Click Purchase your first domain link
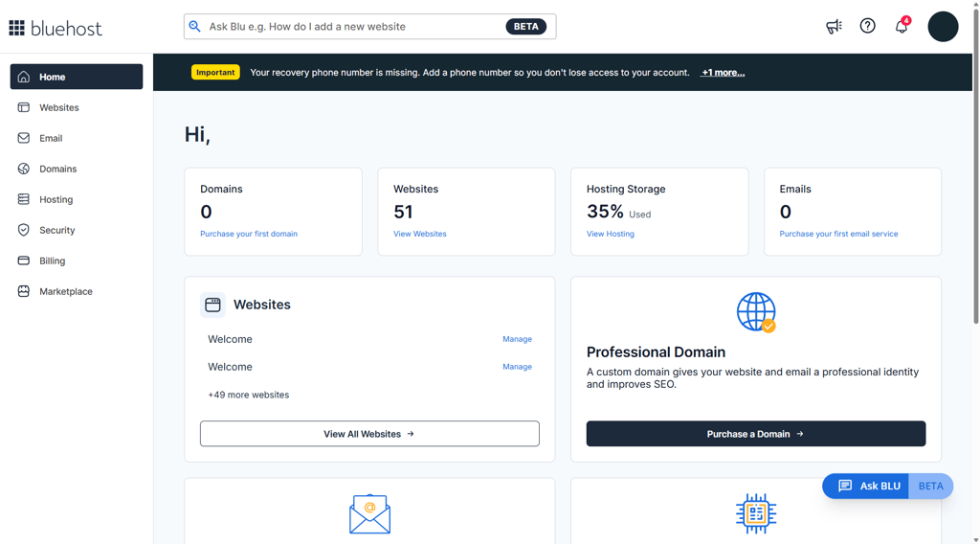 249,234
